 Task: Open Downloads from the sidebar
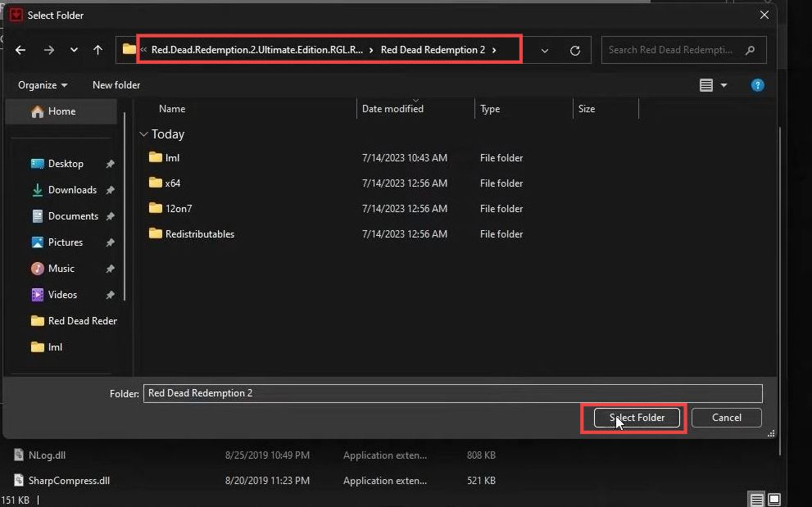(x=72, y=190)
